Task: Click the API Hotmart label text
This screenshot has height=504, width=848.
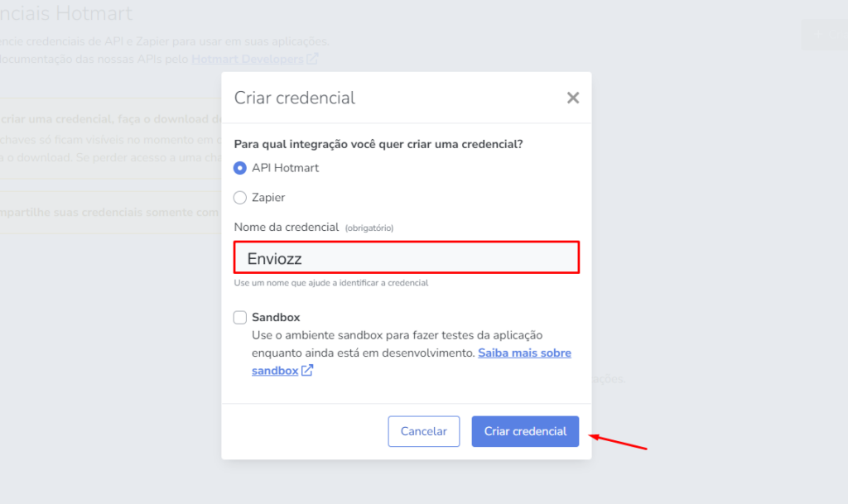Action: (x=285, y=168)
